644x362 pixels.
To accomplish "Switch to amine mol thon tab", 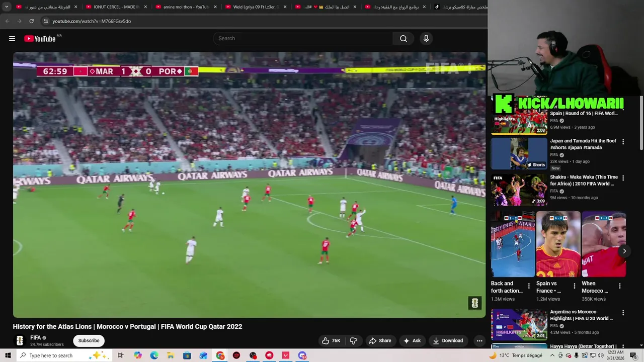I will point(186,7).
